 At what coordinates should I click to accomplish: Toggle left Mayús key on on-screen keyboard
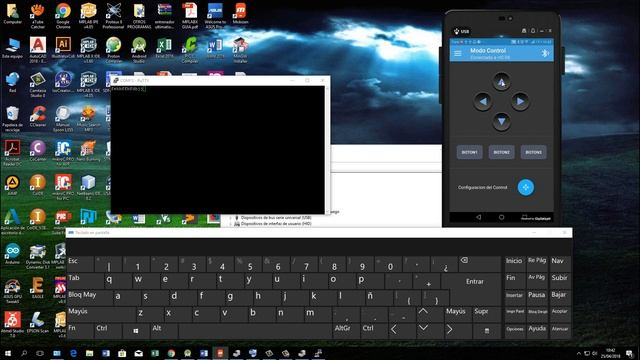(x=101, y=315)
